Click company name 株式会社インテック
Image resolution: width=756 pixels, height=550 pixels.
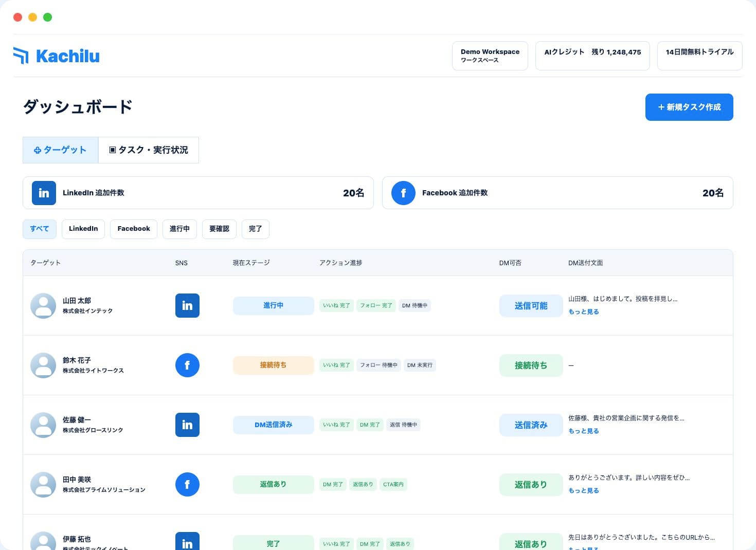tap(87, 311)
